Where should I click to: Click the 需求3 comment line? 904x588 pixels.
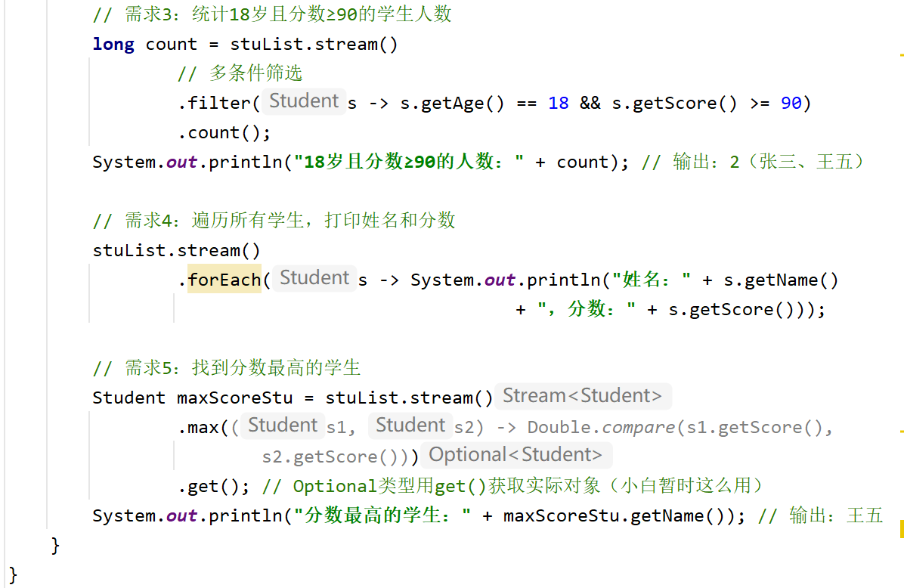(272, 14)
